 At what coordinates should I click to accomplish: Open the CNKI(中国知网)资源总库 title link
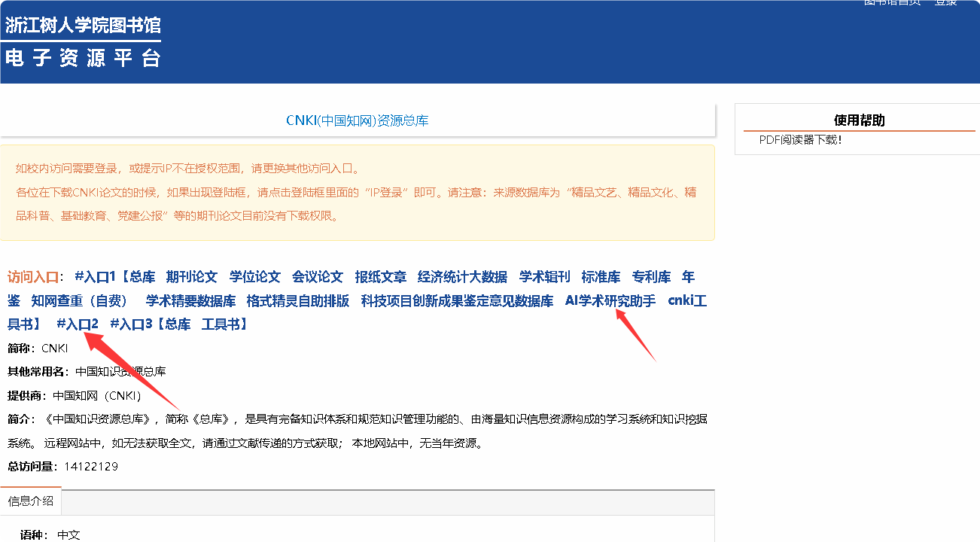(357, 120)
